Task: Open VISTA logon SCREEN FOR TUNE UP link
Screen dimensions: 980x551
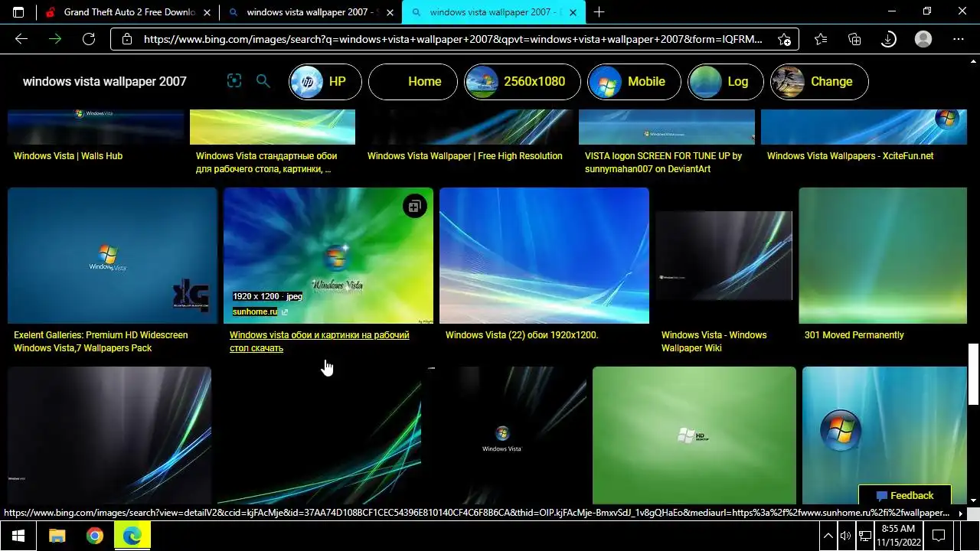Action: coord(663,162)
